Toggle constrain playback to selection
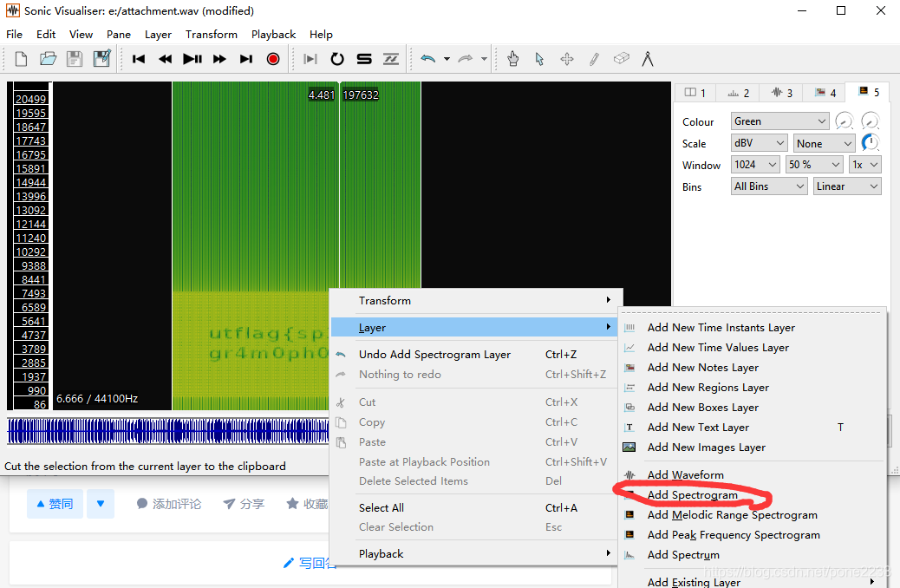900x588 pixels. [x=310, y=59]
